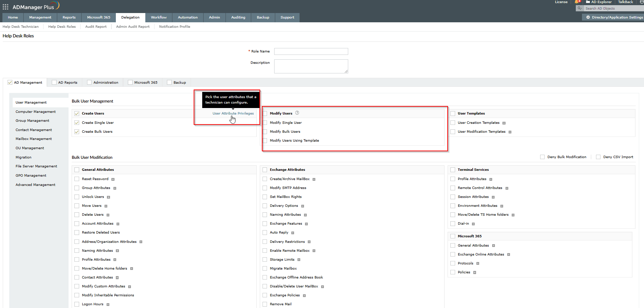The width and height of the screenshot is (644, 308).
Task: Click the Role Name input field
Action: click(x=311, y=51)
